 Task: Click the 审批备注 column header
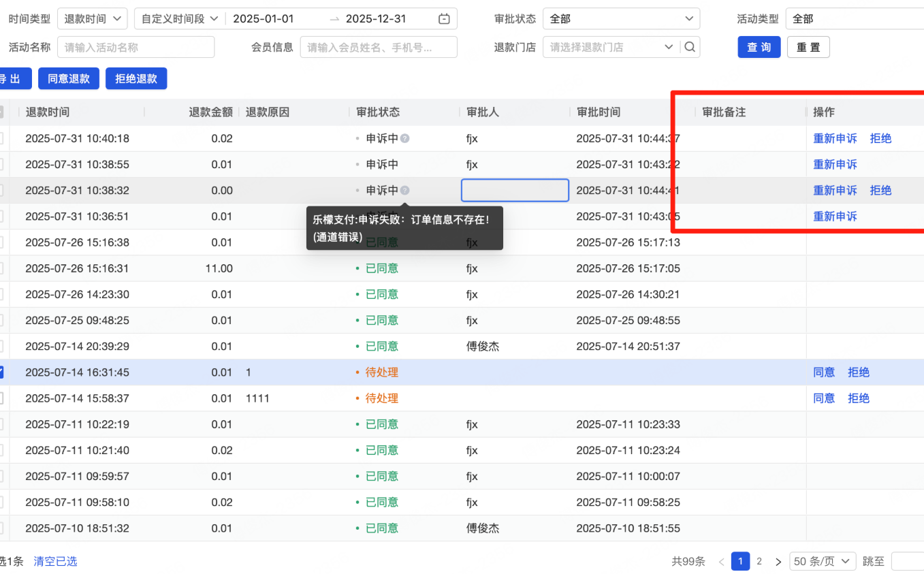click(724, 112)
